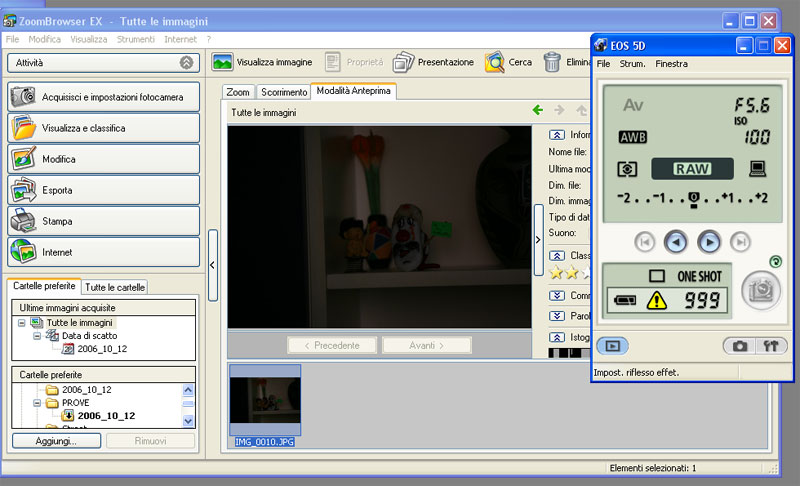
Task: Select bold 2006_10_12 folder under PROVE
Action: click(x=106, y=416)
